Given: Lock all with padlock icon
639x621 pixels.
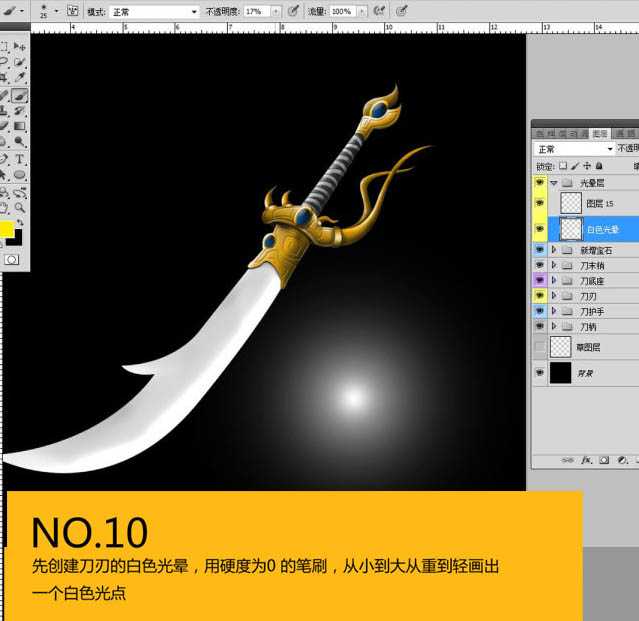Looking at the screenshot, I should pos(599,166).
